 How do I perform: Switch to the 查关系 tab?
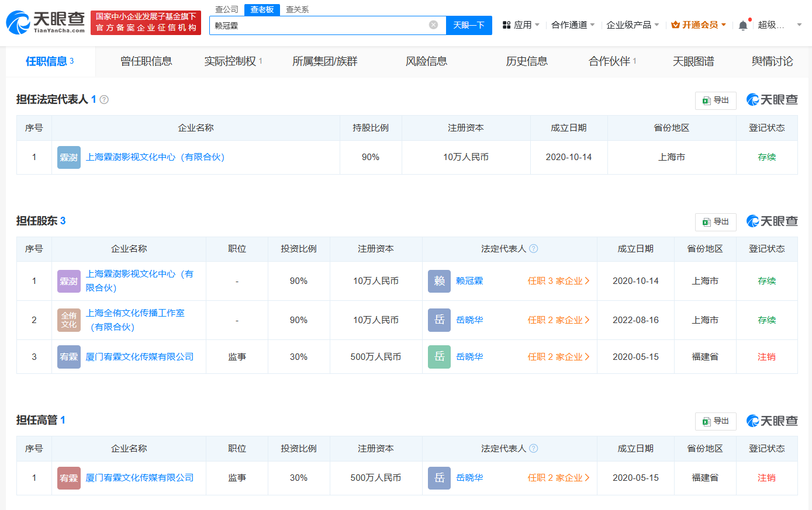[297, 10]
